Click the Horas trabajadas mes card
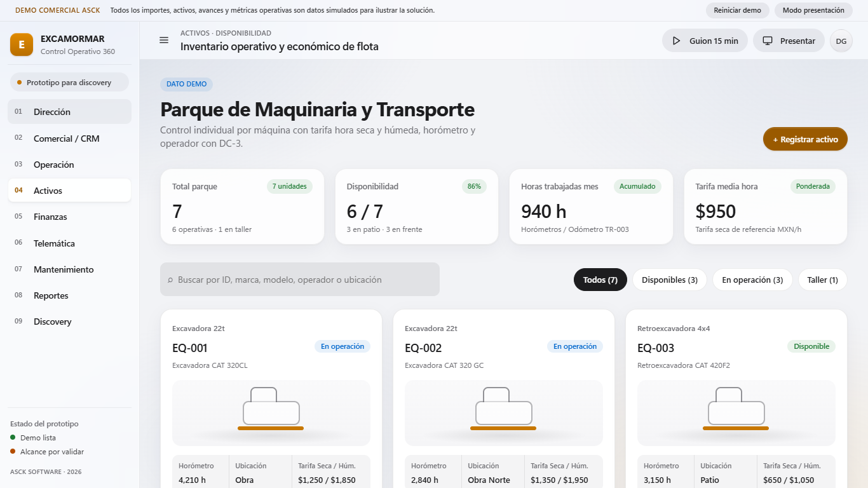Viewport: 868px width, 488px height. 591,207
